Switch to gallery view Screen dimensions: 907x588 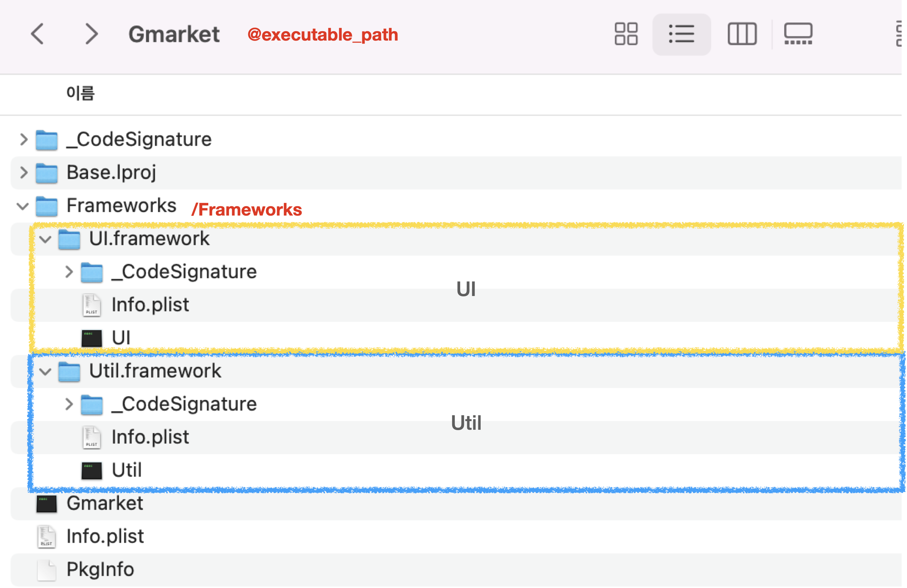(x=798, y=34)
